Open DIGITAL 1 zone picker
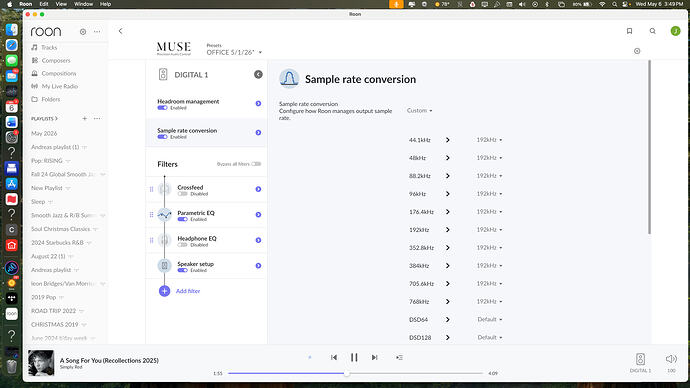The width and height of the screenshot is (690, 388). [x=640, y=362]
